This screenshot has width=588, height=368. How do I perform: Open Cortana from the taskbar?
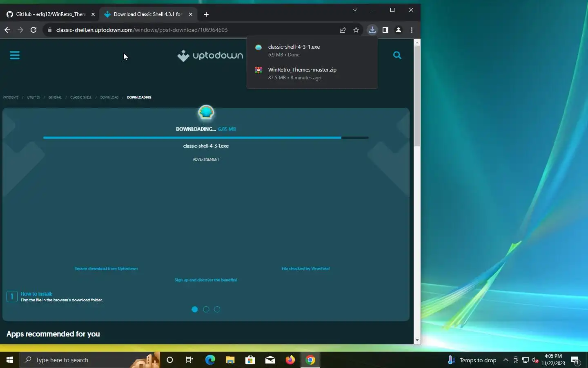(170, 360)
